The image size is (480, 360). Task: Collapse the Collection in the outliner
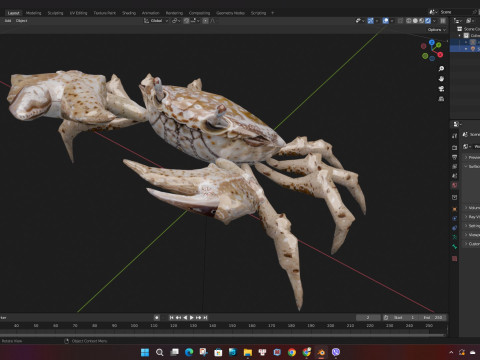point(460,35)
